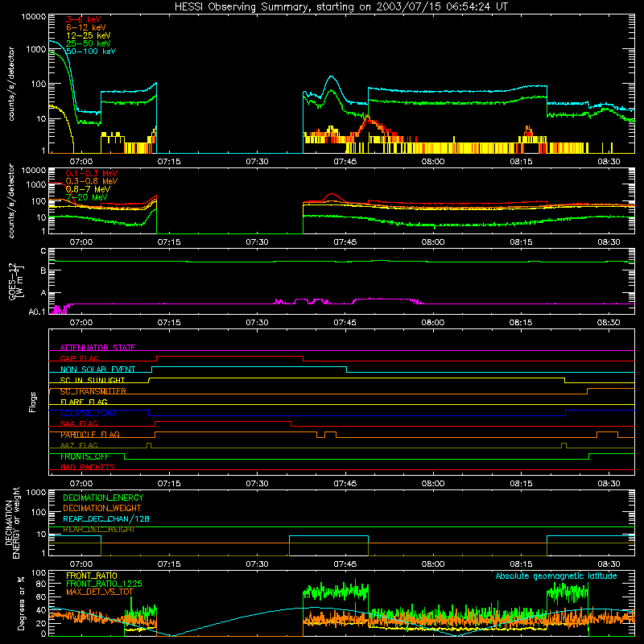Click the counts/s/detector axis label of keV panel
The width and height of the screenshot is (644, 644).
[11, 84]
